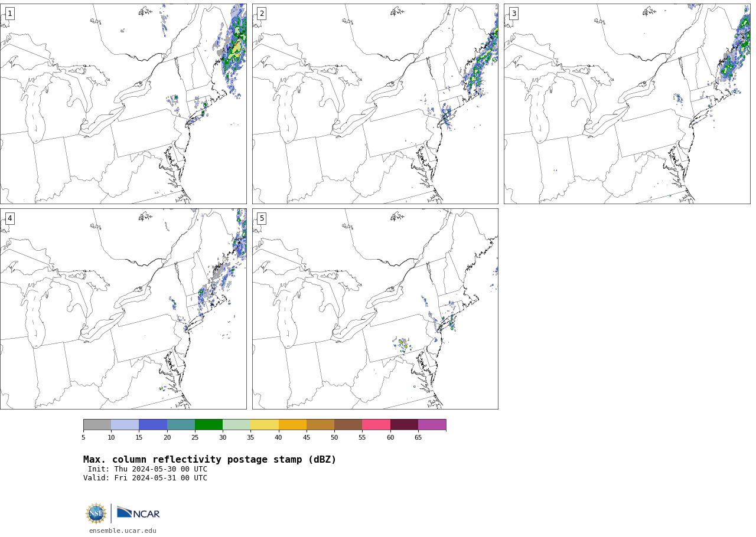Click the yellow 35-40 dBZ swatch
Viewport: 756px width, 537px height.
click(x=265, y=425)
